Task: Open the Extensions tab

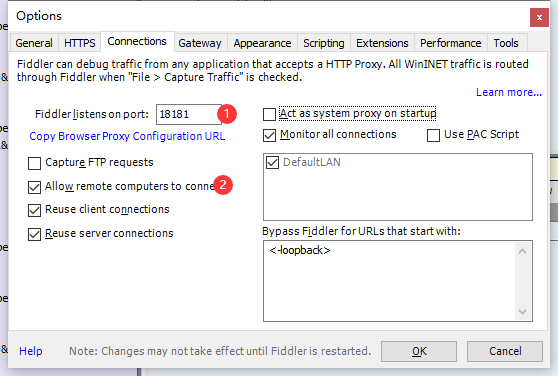Action: point(382,43)
